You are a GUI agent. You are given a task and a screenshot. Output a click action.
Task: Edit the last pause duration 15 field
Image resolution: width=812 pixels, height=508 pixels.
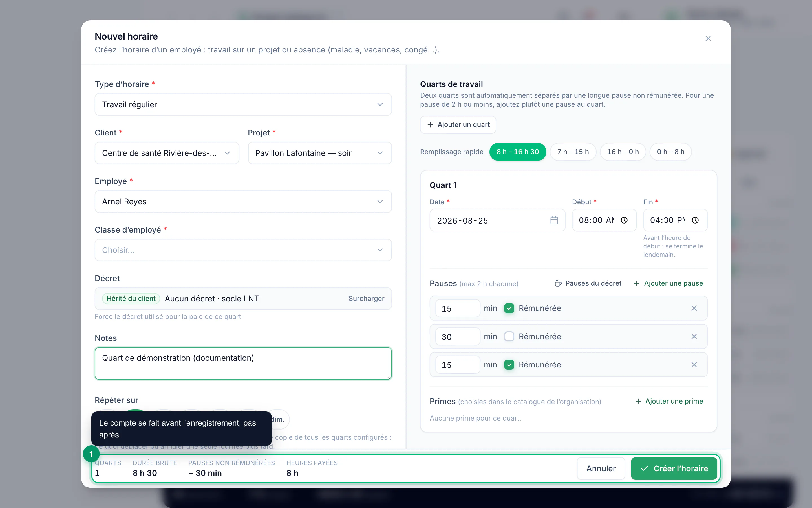click(x=458, y=365)
